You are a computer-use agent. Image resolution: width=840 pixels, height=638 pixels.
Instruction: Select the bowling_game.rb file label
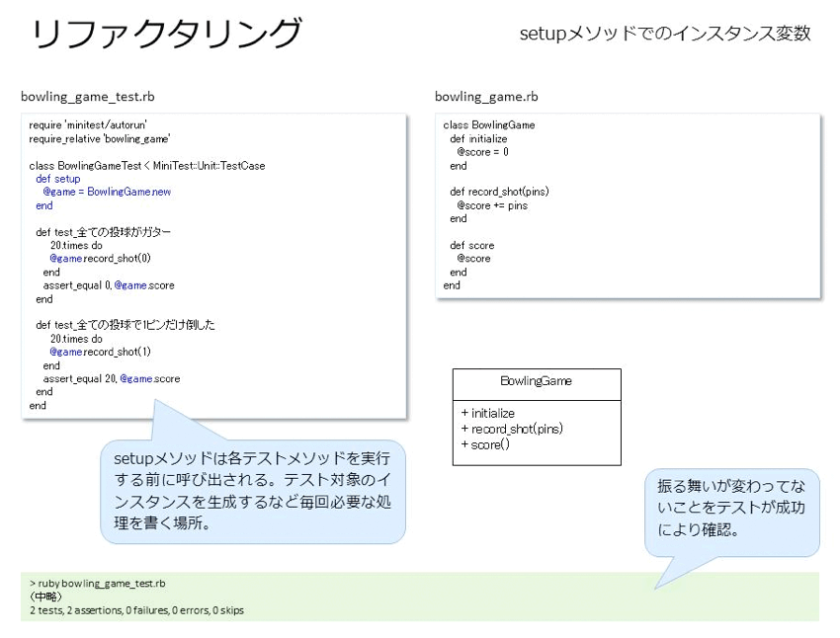[x=486, y=97]
